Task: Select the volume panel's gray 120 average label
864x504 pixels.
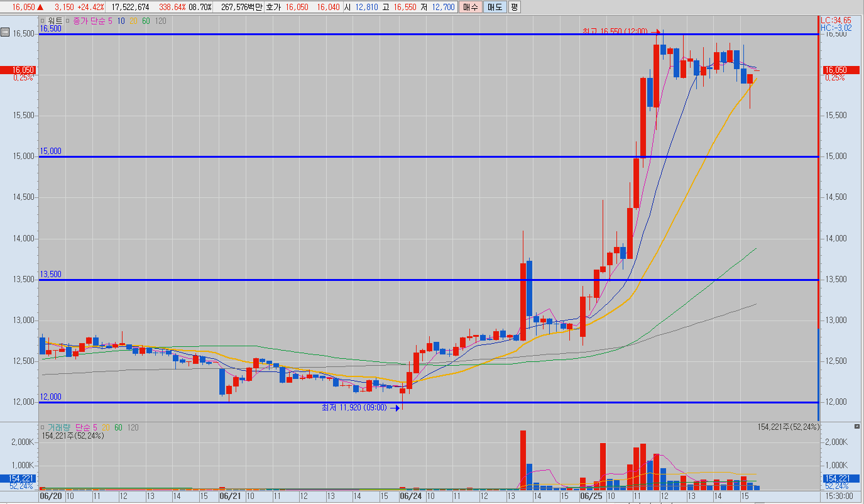Action: coord(133,427)
